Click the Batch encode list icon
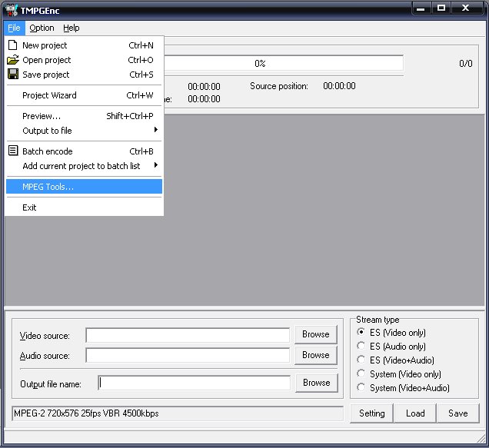The image size is (489, 448). (13, 151)
